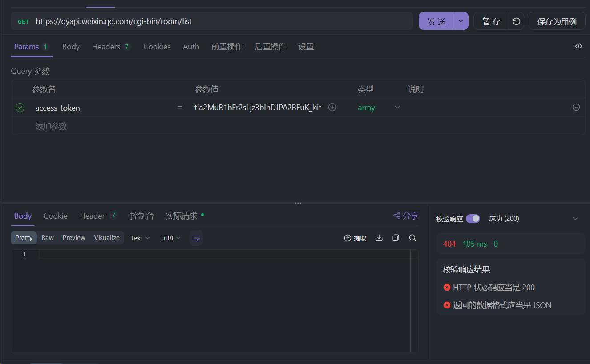Open the code snippet view icon
590x364 pixels.
578,46
